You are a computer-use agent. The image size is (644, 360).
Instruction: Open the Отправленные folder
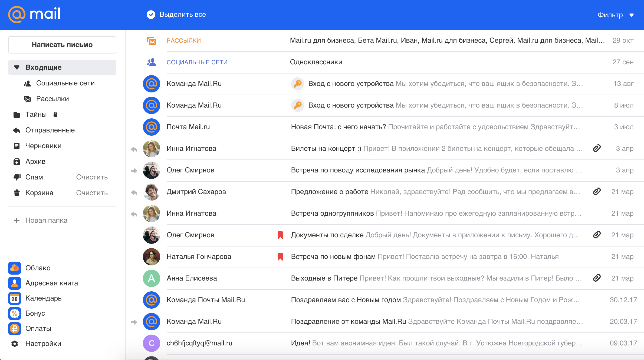click(x=50, y=130)
